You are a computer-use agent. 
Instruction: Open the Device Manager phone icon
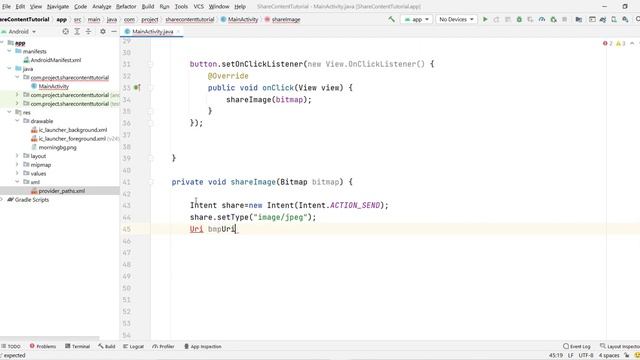[614, 19]
